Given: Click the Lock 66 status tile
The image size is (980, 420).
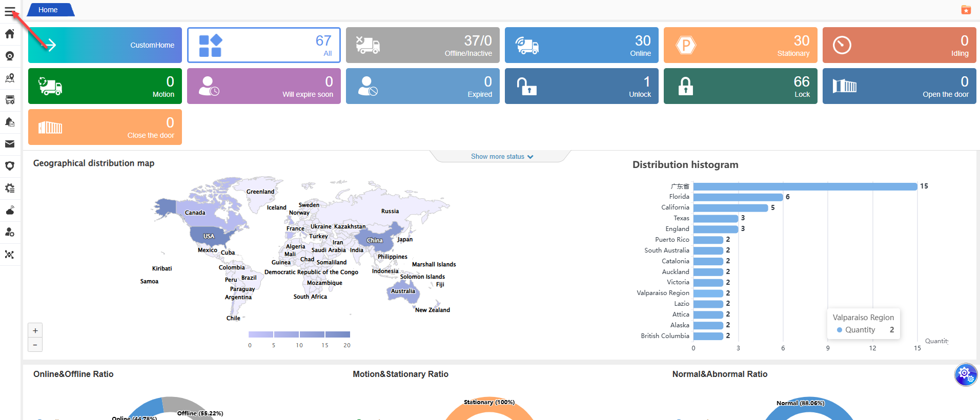Looking at the screenshot, I should 740,86.
